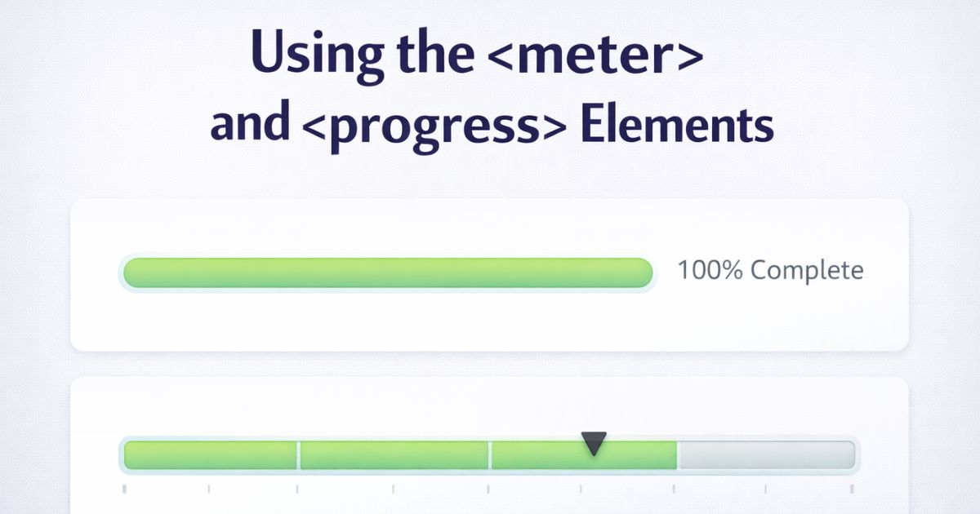Click the word "Complete" beside the progress bar
This screenshot has height=514, width=980.
807,271
